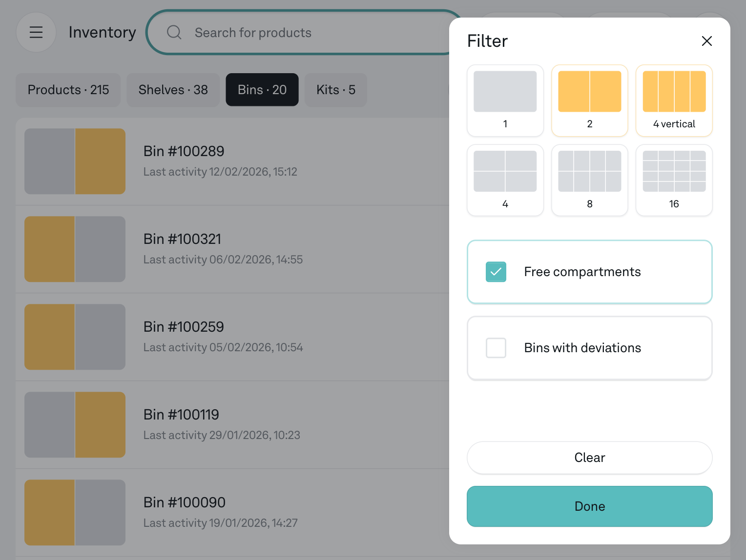Go to the Kits tab
Image resolution: width=746 pixels, height=560 pixels.
click(335, 90)
